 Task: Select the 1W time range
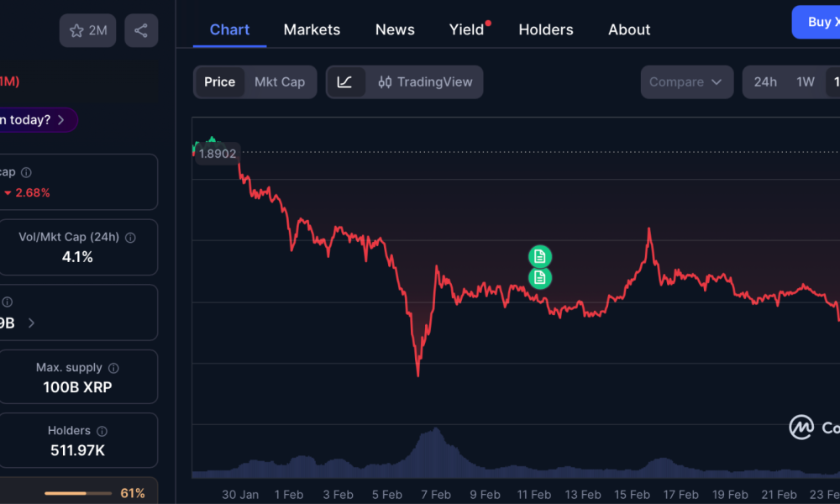tap(806, 82)
